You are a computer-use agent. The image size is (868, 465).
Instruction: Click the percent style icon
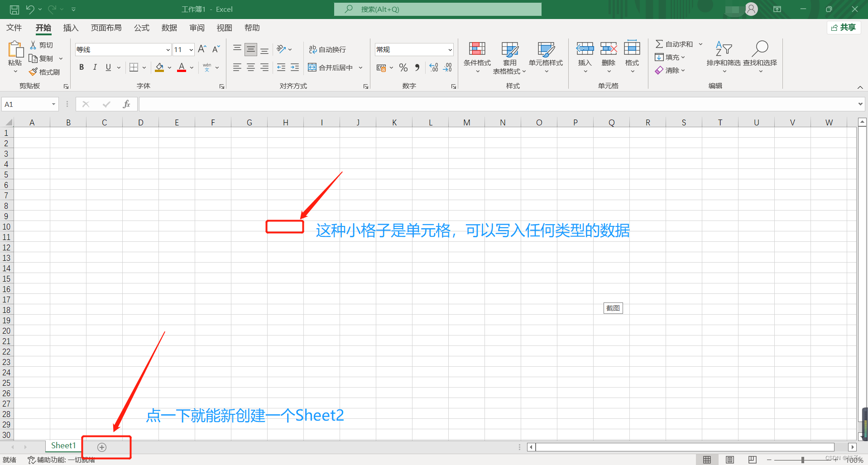pos(403,67)
